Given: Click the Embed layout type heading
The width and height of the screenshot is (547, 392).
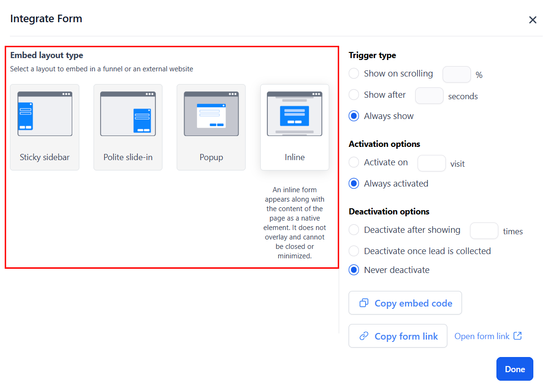Looking at the screenshot, I should coord(47,55).
